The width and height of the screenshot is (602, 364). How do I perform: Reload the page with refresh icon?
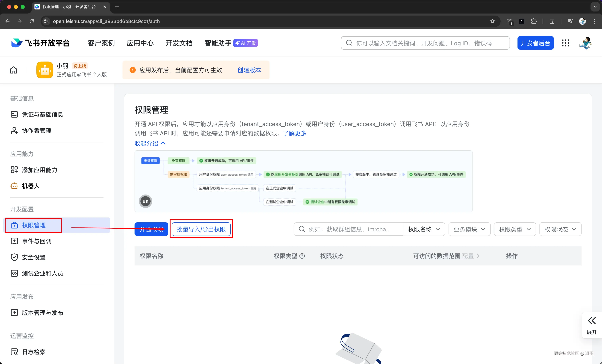point(32,21)
